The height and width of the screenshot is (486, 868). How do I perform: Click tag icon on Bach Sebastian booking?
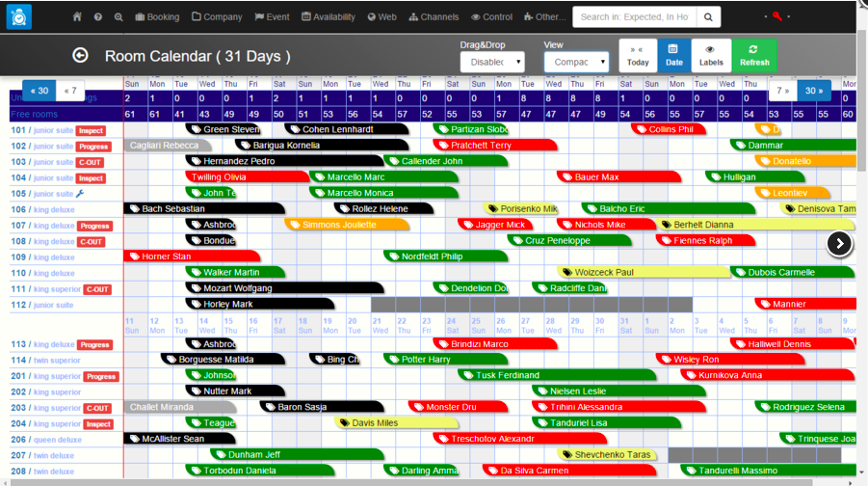point(134,208)
